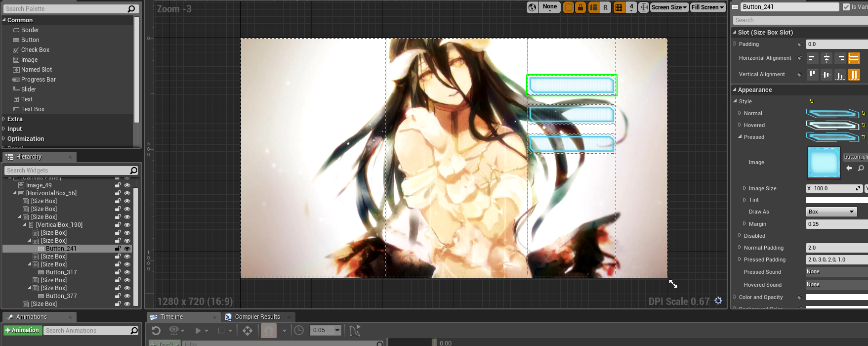The image size is (868, 346).
Task: Select the Timeline tab
Action: (171, 317)
